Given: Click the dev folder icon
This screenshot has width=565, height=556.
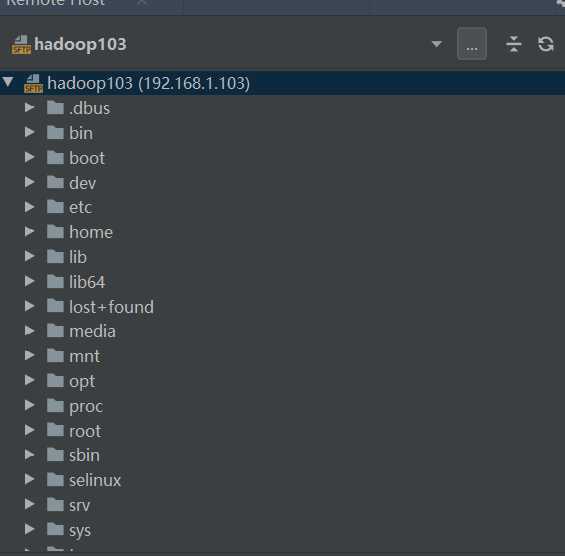Looking at the screenshot, I should click(x=55, y=182).
